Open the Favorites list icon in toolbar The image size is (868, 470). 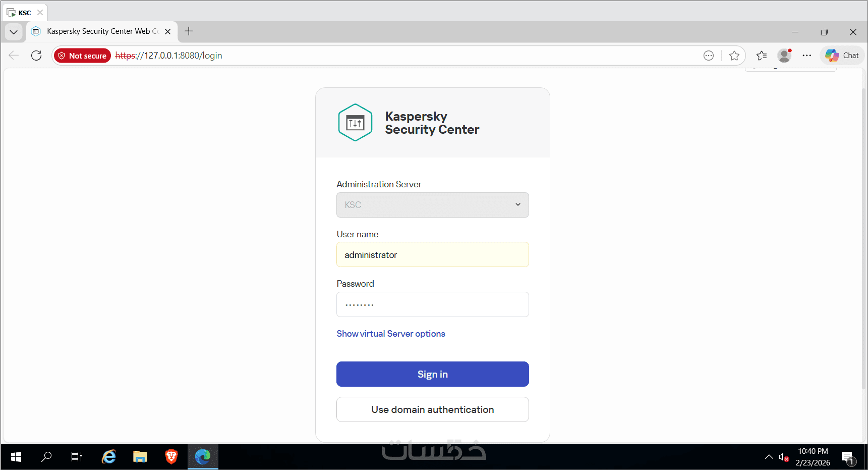(762, 56)
